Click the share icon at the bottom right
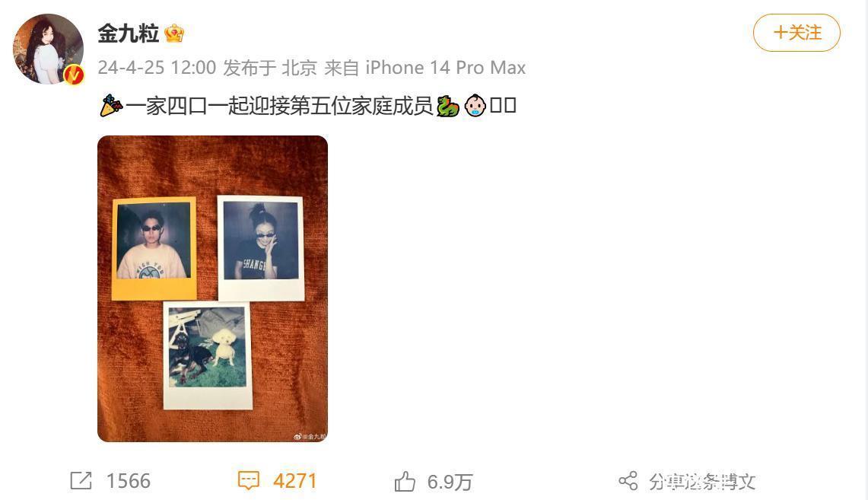 tap(628, 481)
